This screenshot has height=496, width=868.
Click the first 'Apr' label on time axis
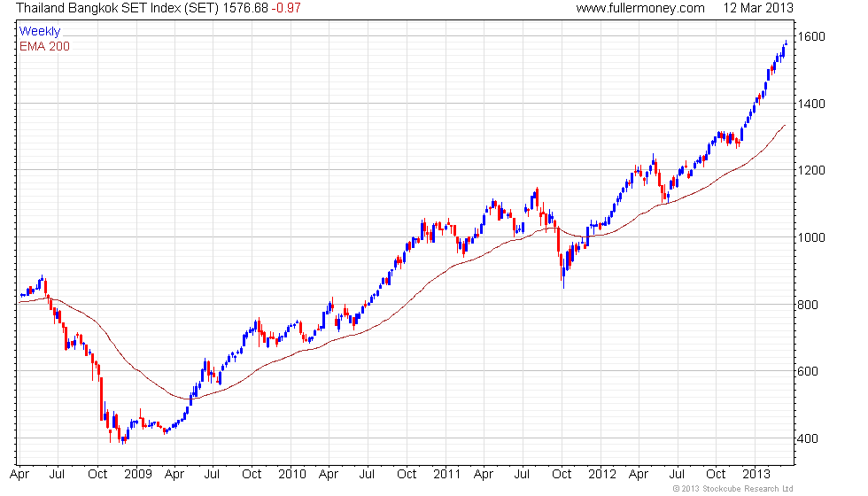point(19,475)
